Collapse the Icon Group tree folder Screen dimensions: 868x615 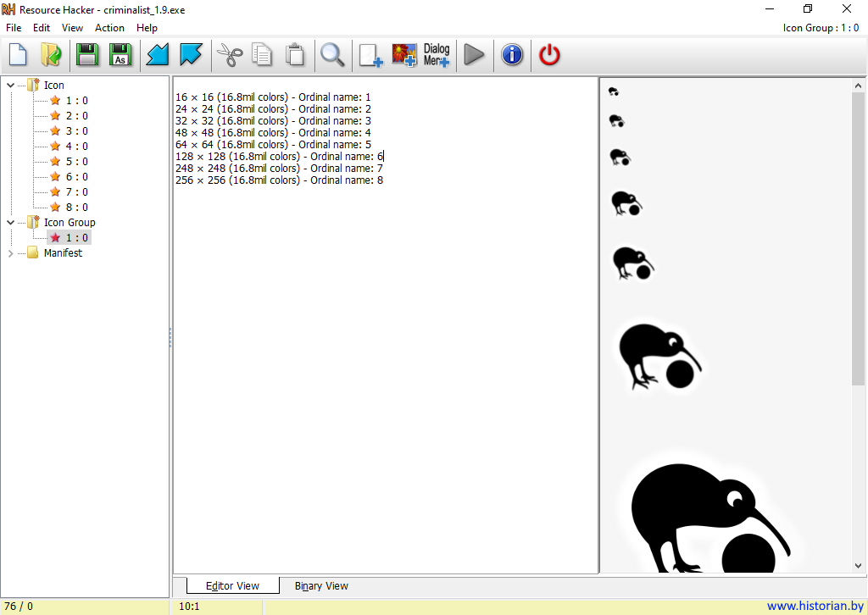tap(10, 223)
